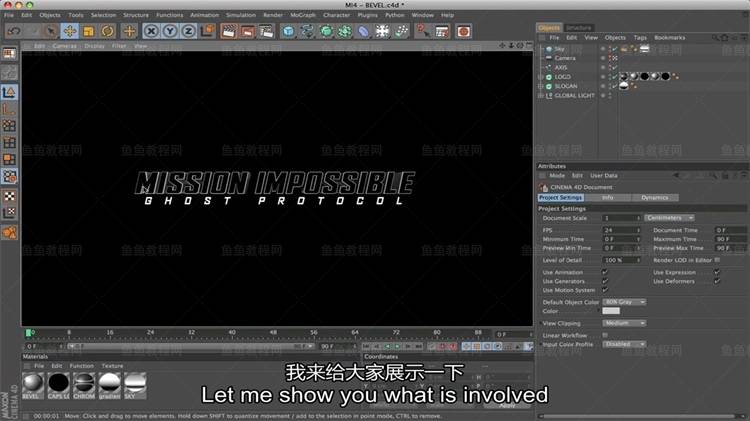Select the Sky object
The height and width of the screenshot is (421, 750).
coord(559,49)
